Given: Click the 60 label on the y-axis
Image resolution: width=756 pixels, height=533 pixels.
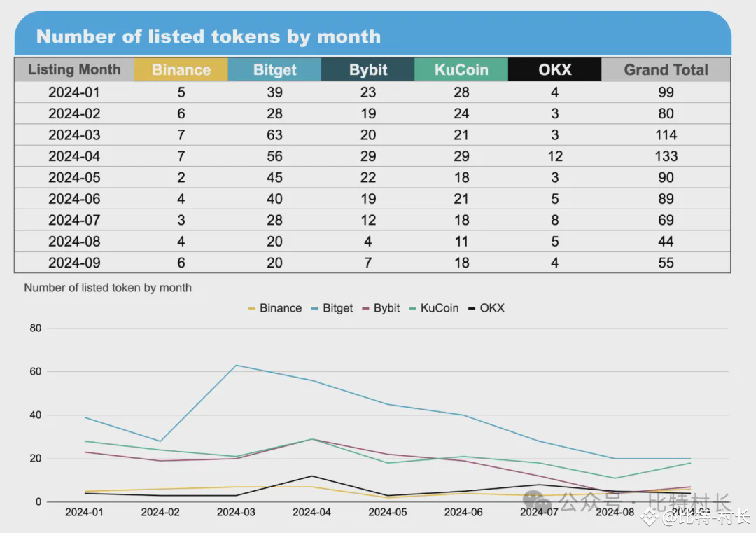Looking at the screenshot, I should point(36,371).
